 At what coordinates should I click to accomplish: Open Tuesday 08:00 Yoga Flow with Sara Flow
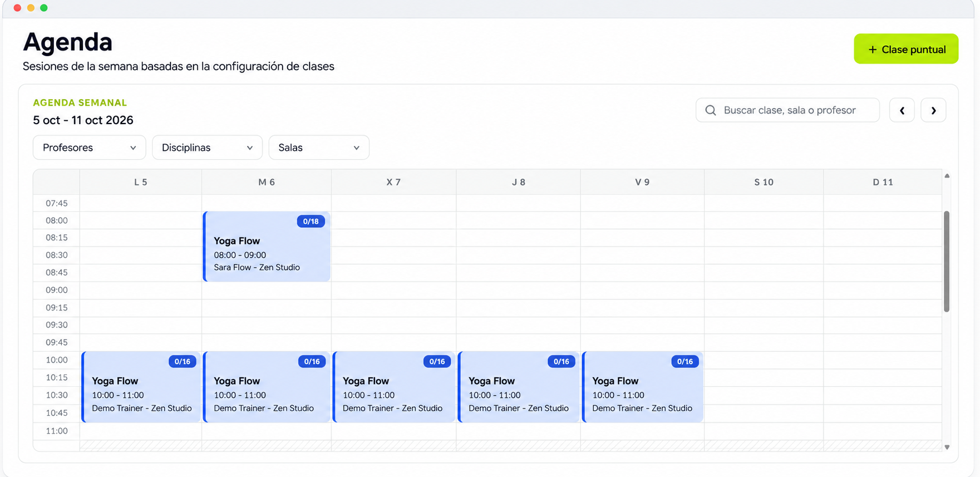[267, 247]
